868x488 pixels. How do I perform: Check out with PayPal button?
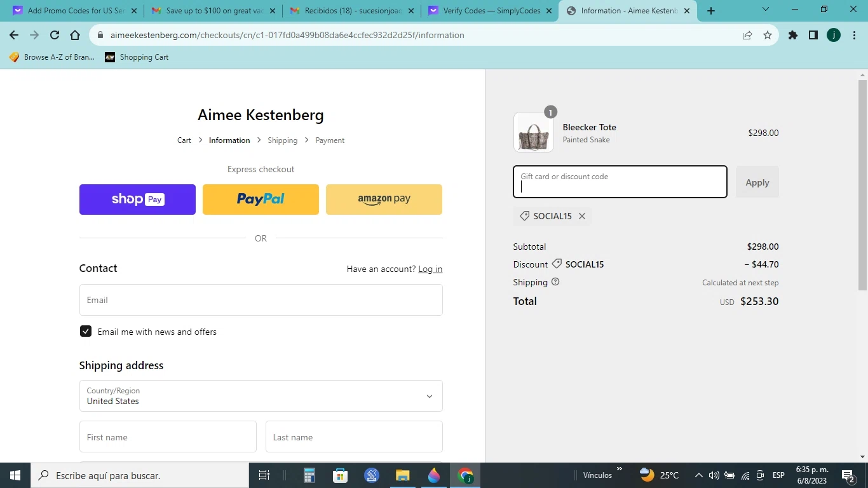coord(261,200)
